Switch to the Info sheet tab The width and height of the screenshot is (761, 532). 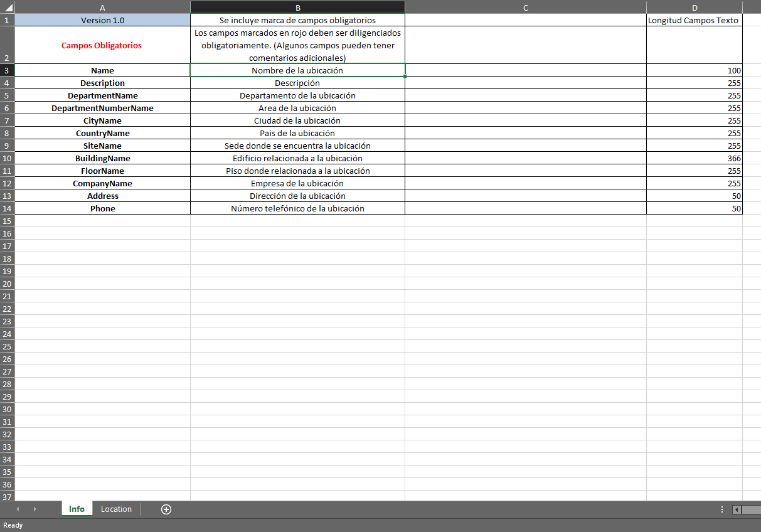(x=77, y=509)
